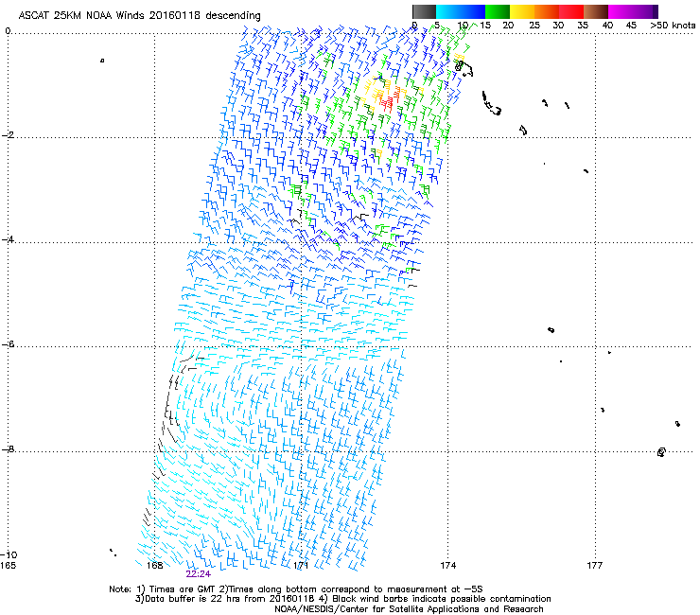Click the red wind barbs cluster

click(387, 103)
